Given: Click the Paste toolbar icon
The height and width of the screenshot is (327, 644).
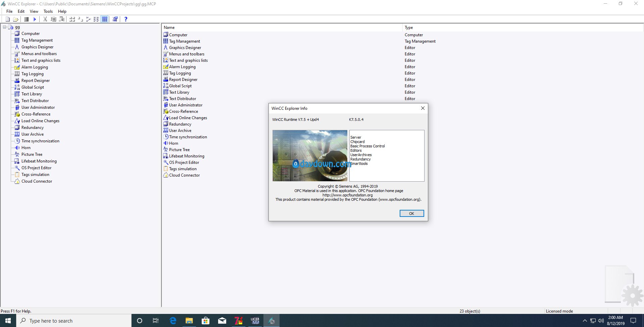Looking at the screenshot, I should tap(61, 19).
